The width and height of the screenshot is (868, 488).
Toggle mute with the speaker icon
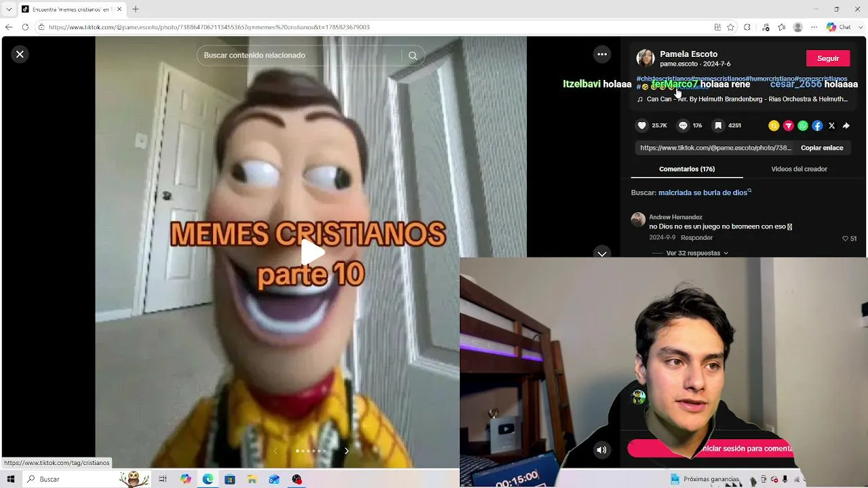[601, 450]
